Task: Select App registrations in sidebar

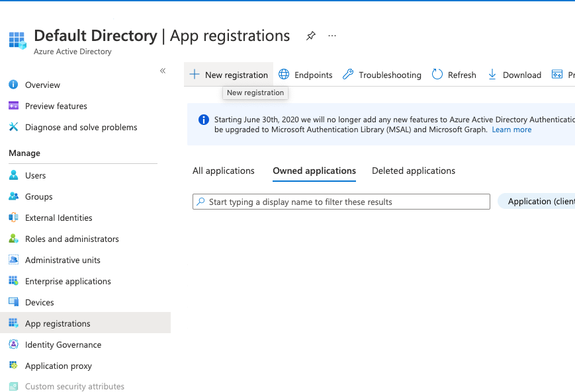Action: (x=85, y=323)
